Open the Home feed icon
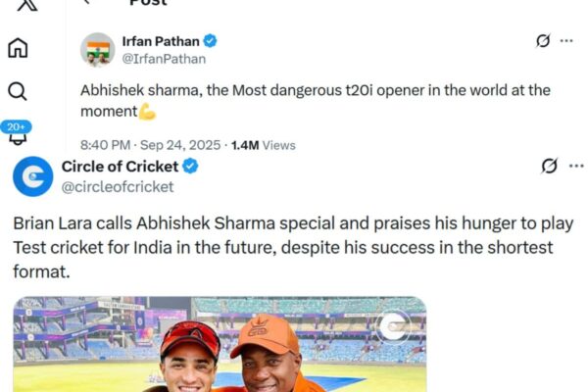Image resolution: width=588 pixels, height=392 pixels. coord(18,48)
